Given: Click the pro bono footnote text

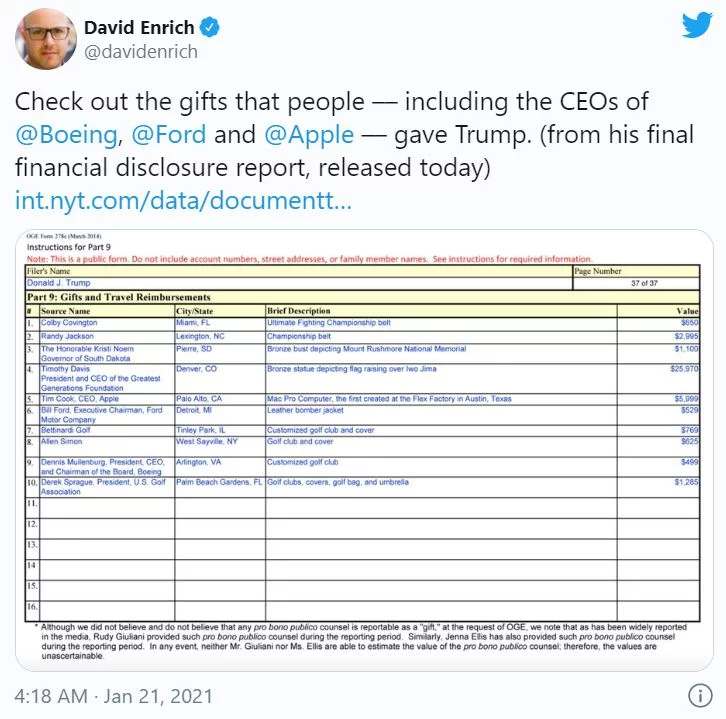Looking at the screenshot, I should [363, 641].
